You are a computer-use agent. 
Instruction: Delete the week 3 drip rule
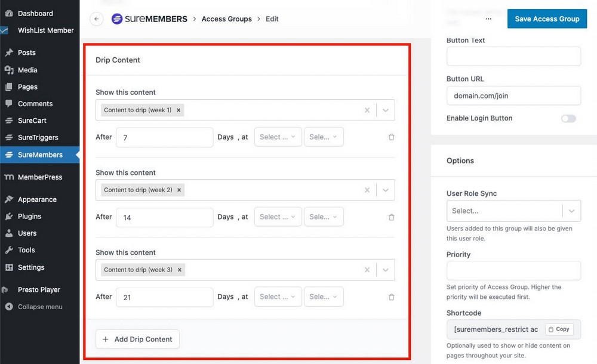click(x=391, y=297)
